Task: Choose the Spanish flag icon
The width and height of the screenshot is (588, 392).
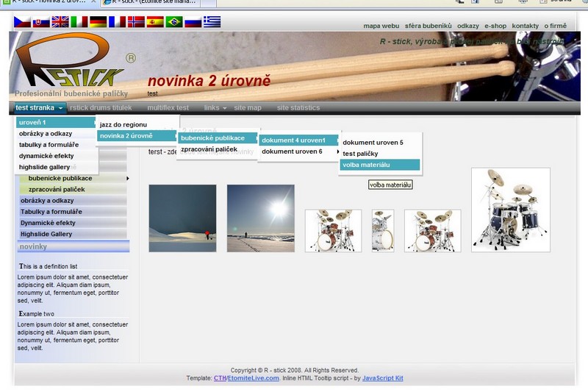Action: pyautogui.click(x=155, y=22)
